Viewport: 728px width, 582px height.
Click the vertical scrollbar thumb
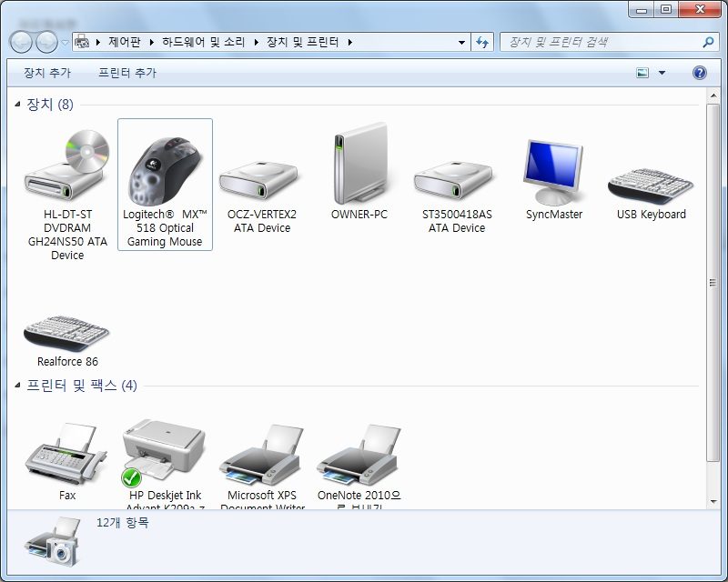point(713,283)
